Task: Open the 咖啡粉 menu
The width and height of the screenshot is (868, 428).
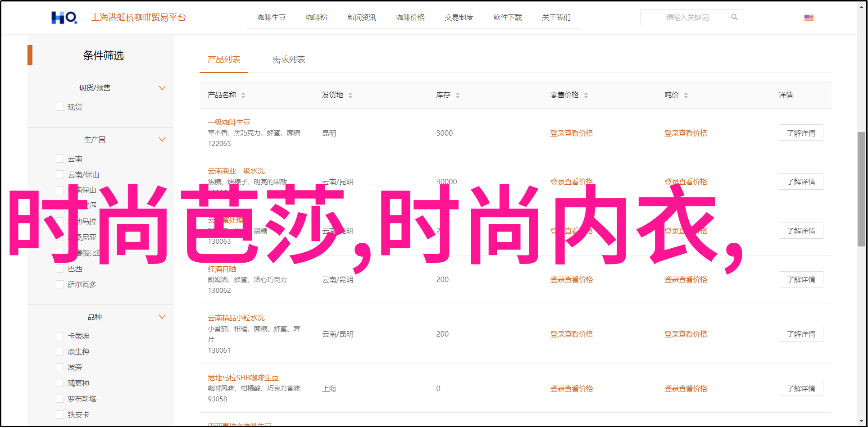Action: pyautogui.click(x=317, y=18)
